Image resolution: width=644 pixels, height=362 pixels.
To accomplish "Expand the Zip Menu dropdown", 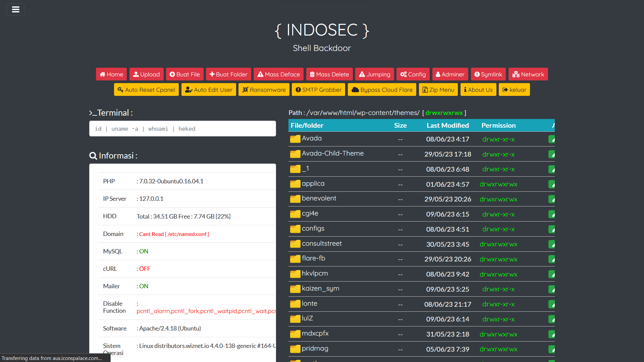I will pyautogui.click(x=438, y=90).
